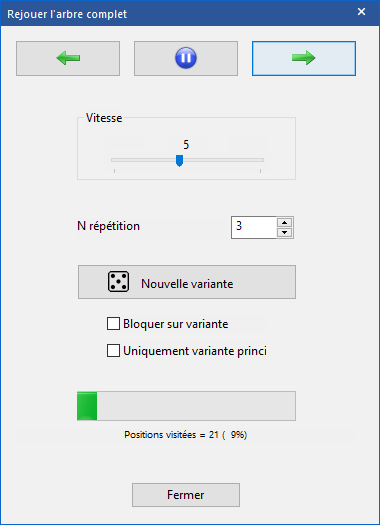The width and height of the screenshot is (380, 525).
Task: Click the Nouvelle variante button text
Action: (x=187, y=284)
